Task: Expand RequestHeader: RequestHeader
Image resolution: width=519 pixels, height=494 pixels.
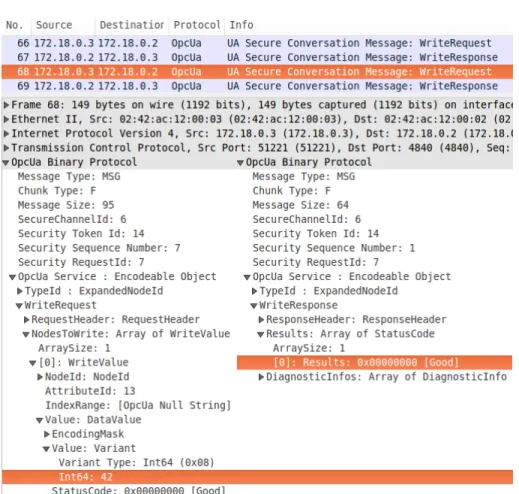Action: pos(27,320)
